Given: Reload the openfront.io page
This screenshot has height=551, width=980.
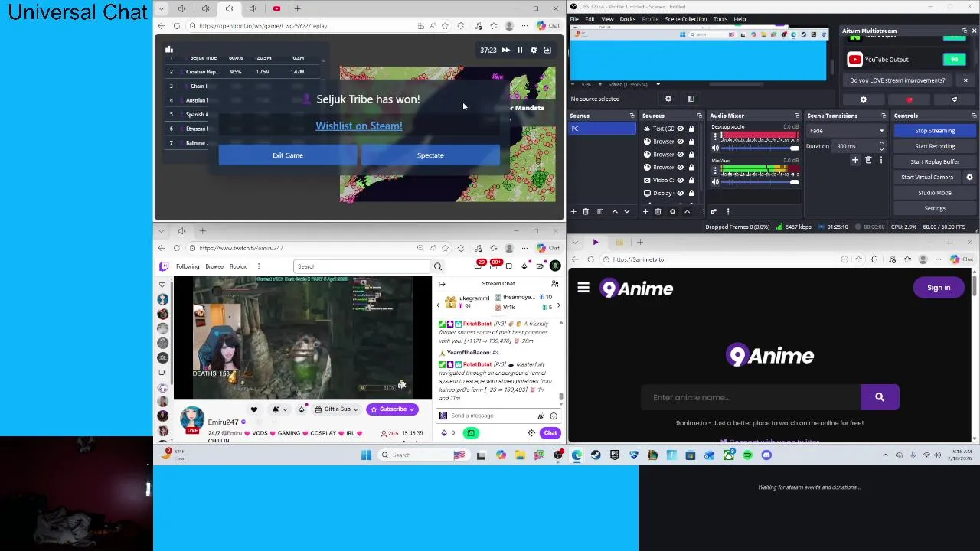Looking at the screenshot, I should (x=176, y=26).
